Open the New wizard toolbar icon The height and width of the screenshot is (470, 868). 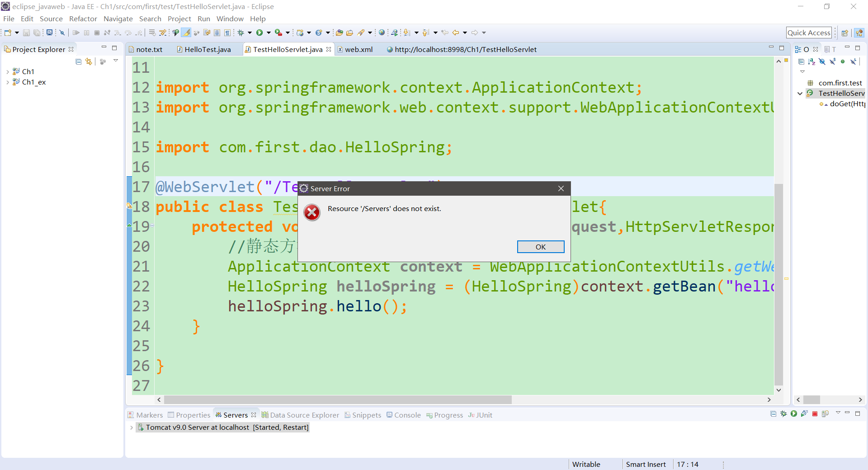pos(7,33)
